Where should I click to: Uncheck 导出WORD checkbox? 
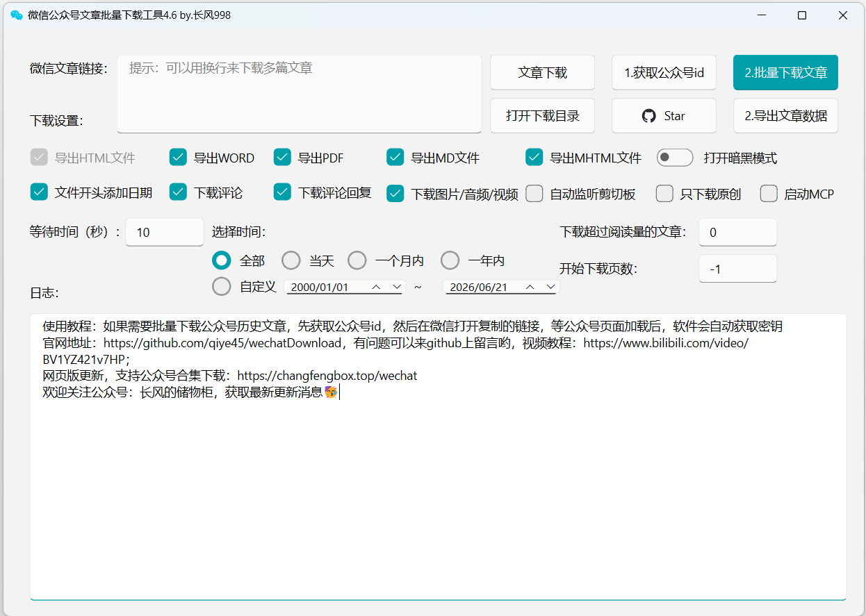[179, 158]
